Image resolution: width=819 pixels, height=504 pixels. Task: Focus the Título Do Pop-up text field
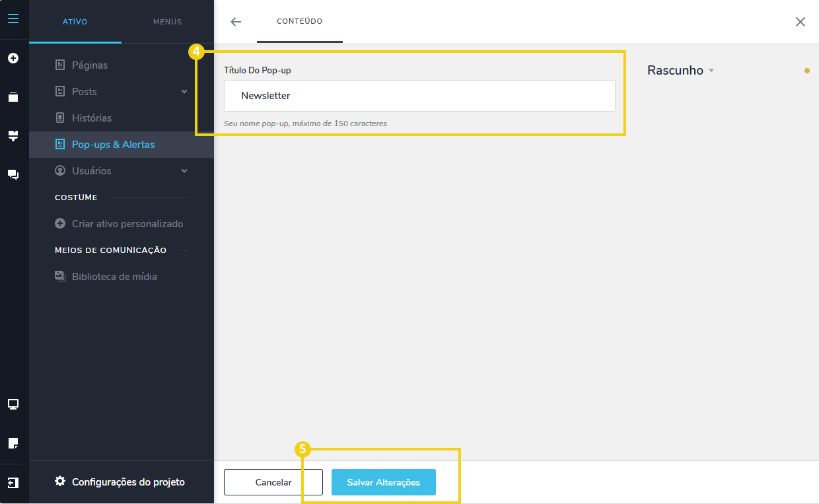419,96
